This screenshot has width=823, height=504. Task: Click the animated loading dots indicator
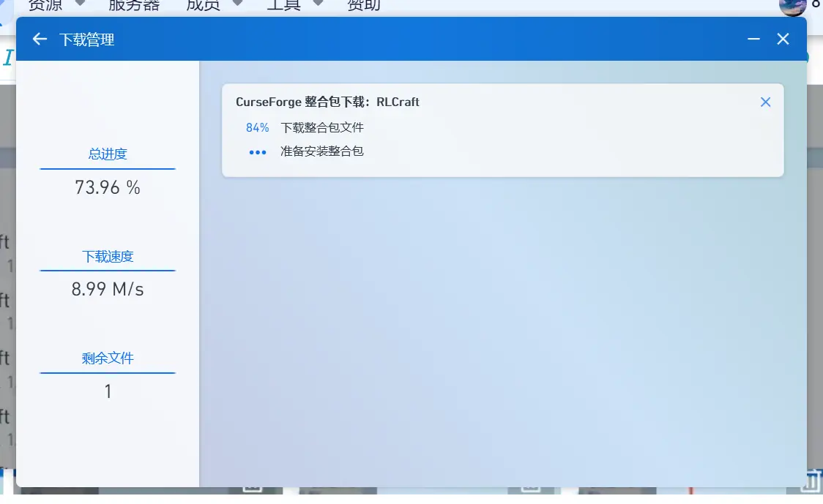click(257, 152)
